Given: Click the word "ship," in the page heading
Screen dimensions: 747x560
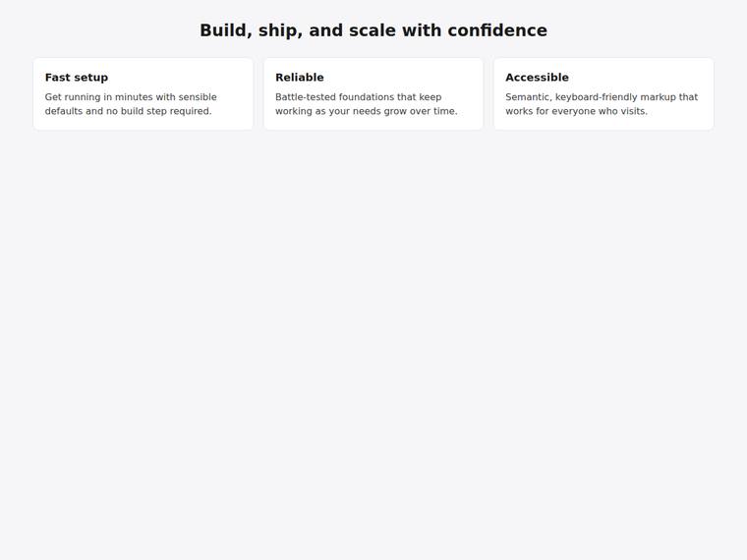Looking at the screenshot, I should [280, 30].
